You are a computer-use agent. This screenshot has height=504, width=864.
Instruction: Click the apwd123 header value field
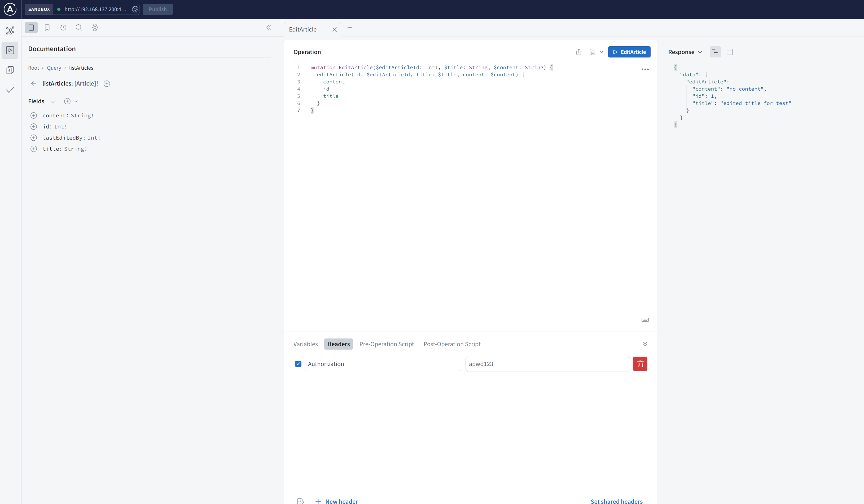point(547,364)
